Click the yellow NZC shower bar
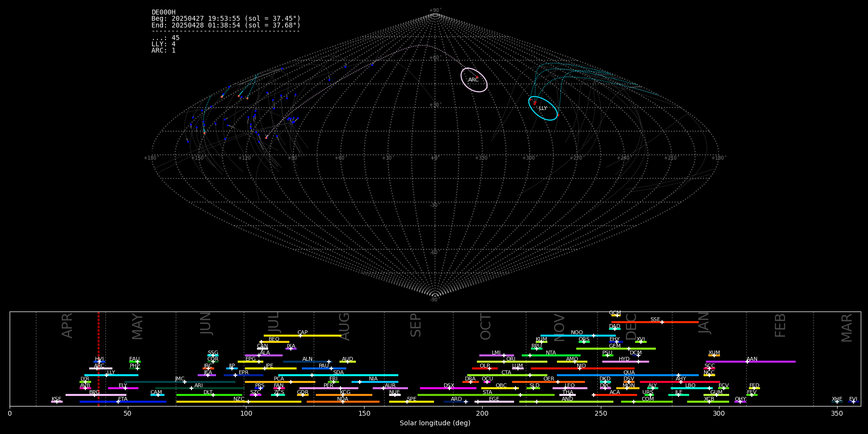The image size is (868, 434). click(239, 402)
